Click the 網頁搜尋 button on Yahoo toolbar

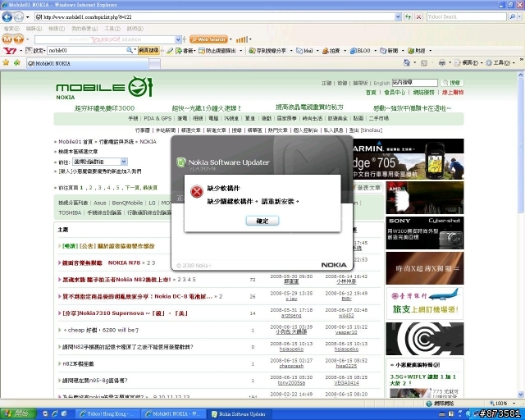[x=148, y=51]
